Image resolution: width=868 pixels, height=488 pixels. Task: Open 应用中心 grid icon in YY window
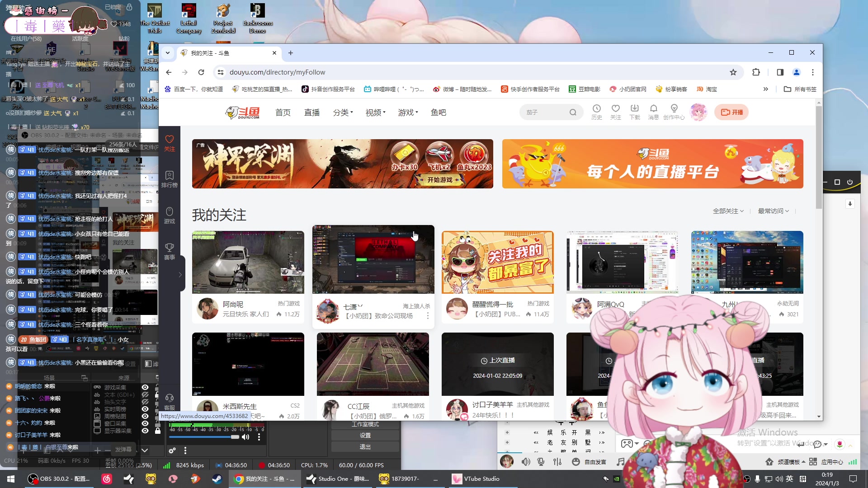[813, 462]
